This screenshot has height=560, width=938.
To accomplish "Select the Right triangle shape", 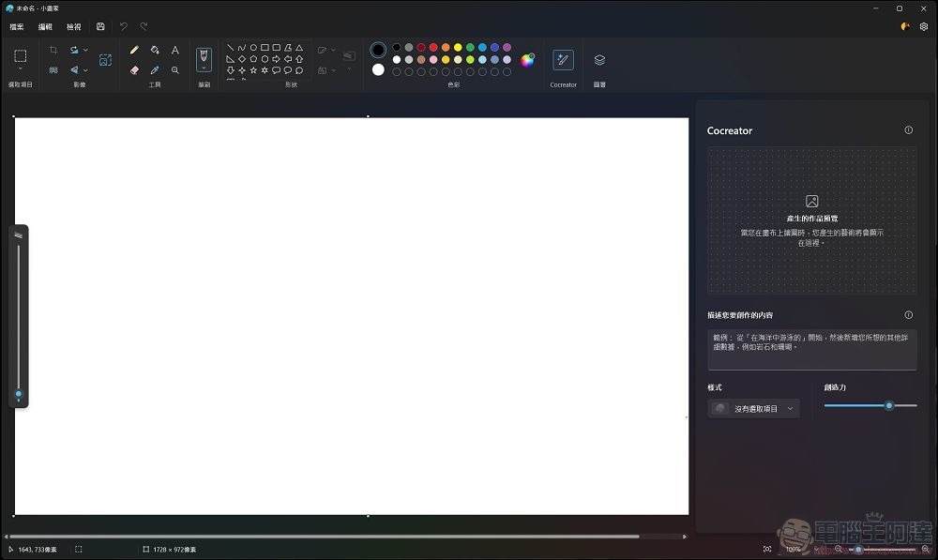I will pos(231,59).
